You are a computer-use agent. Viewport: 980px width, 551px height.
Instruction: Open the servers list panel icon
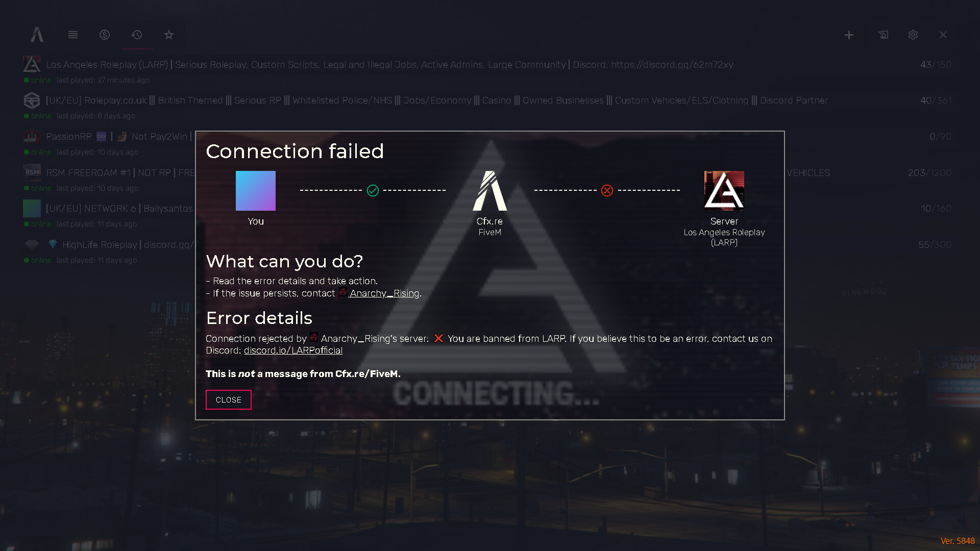pos(72,34)
